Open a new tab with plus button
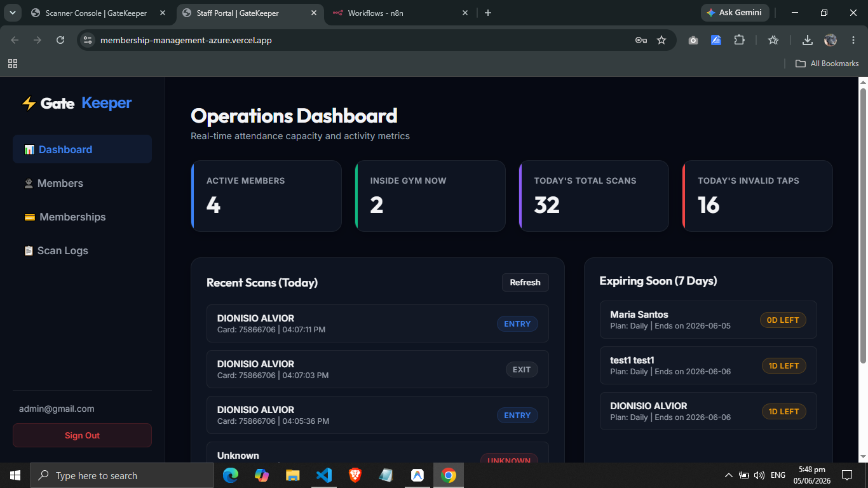The image size is (868, 488). click(488, 13)
